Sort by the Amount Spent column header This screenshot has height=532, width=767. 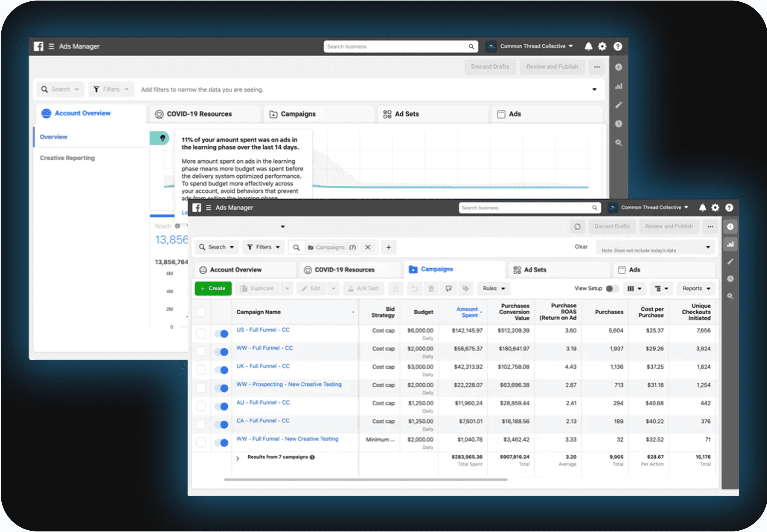(x=467, y=312)
